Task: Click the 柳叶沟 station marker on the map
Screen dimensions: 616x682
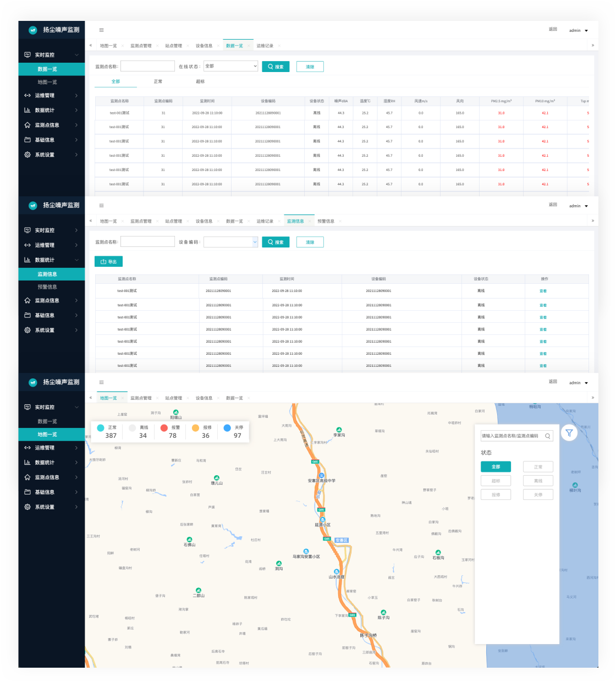Action: click(575, 485)
